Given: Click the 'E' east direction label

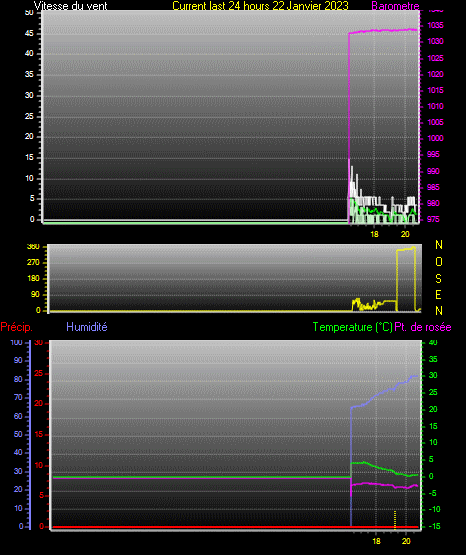Looking at the screenshot, I should click(438, 294).
